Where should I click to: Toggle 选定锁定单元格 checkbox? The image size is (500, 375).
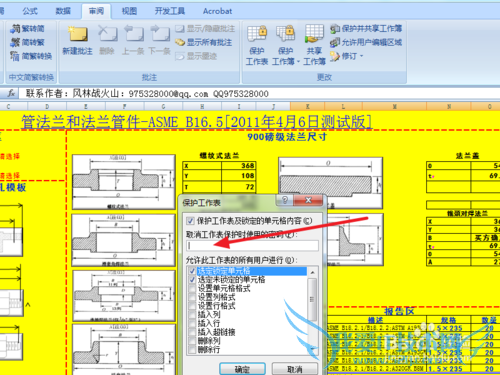tap(192, 271)
